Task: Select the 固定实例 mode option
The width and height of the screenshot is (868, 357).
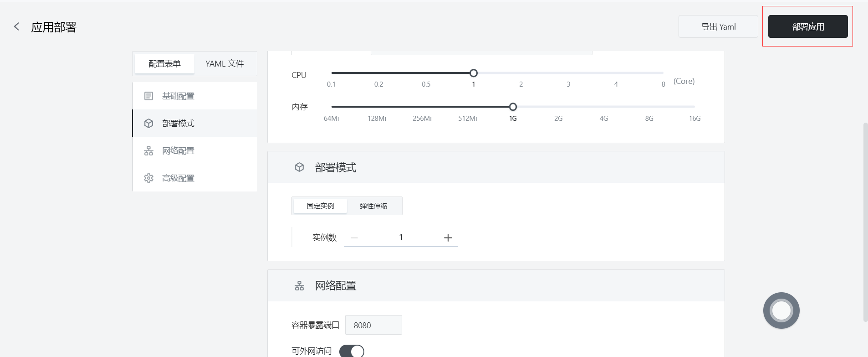Action: tap(320, 206)
